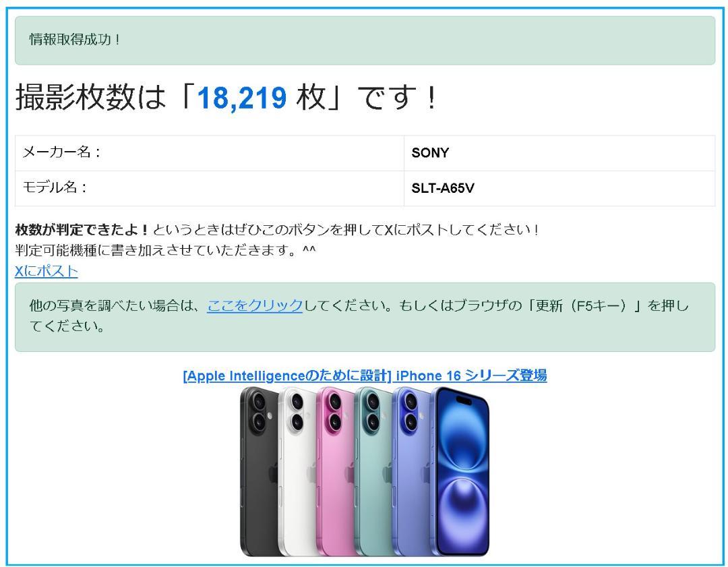The height and width of the screenshot is (567, 728).
Task: Click the bold '枚数が判定できたよ！' text
Action: coord(82,230)
